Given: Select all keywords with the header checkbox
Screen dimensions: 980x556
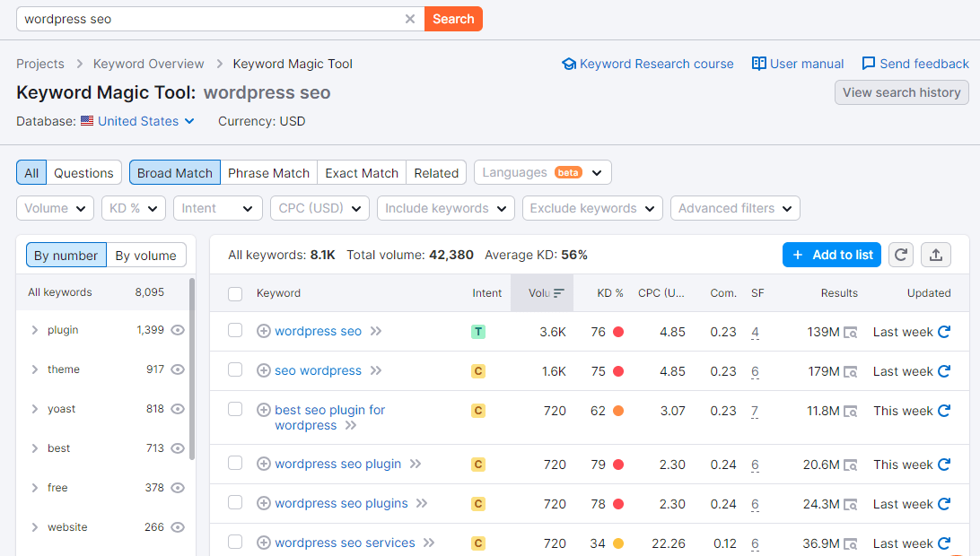Looking at the screenshot, I should (234, 292).
